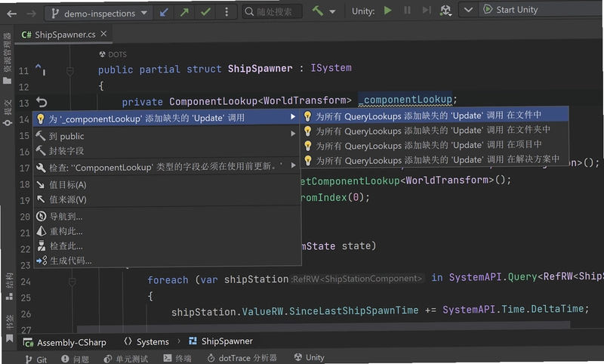This screenshot has width=604, height=364.
Task: Open the Terminal tool window
Action: click(177, 358)
